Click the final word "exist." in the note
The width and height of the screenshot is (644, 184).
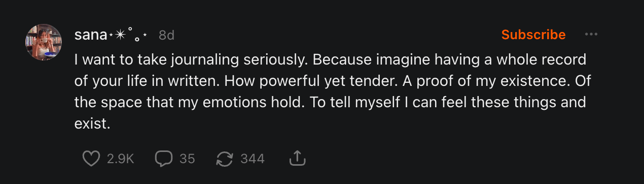point(92,124)
